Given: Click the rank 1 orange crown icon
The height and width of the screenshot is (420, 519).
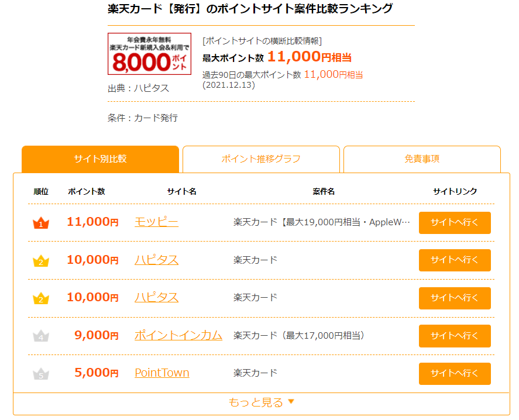Looking at the screenshot, I should pyautogui.click(x=41, y=222).
